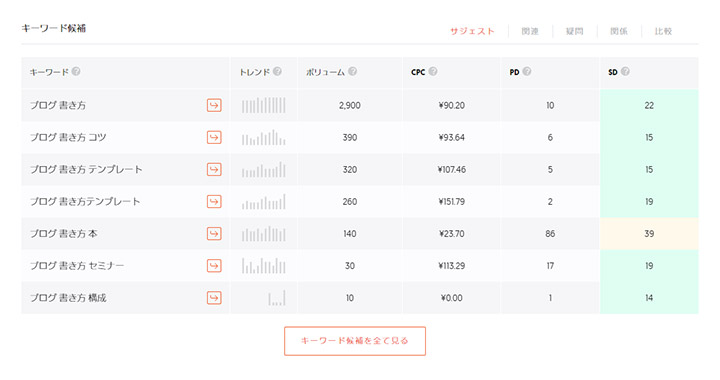Click the CPC value ¥113.29

(x=452, y=266)
